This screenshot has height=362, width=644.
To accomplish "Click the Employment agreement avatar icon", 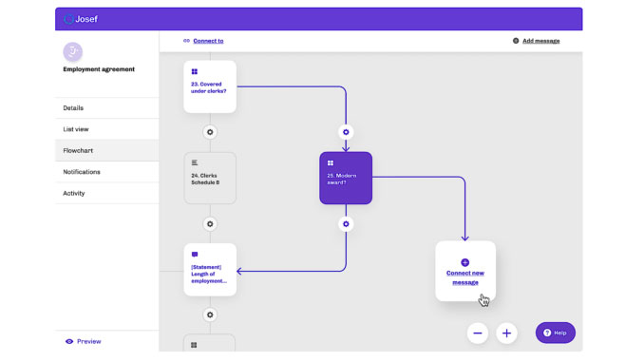I will (73, 51).
